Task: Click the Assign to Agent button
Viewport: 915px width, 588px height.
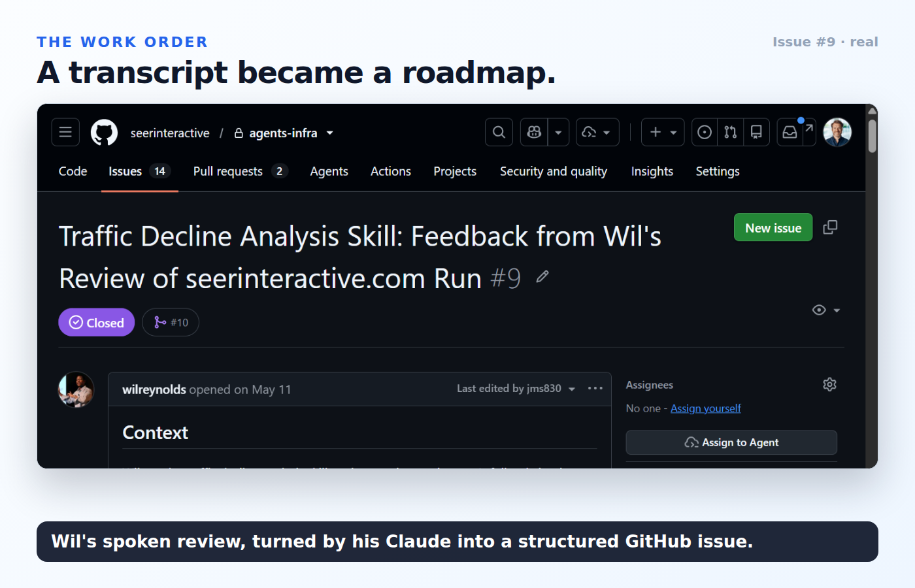Action: (731, 442)
